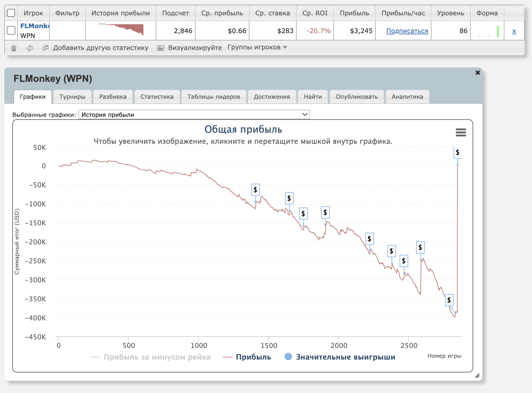
Task: Click the trash delete icon
Action: 14,48
